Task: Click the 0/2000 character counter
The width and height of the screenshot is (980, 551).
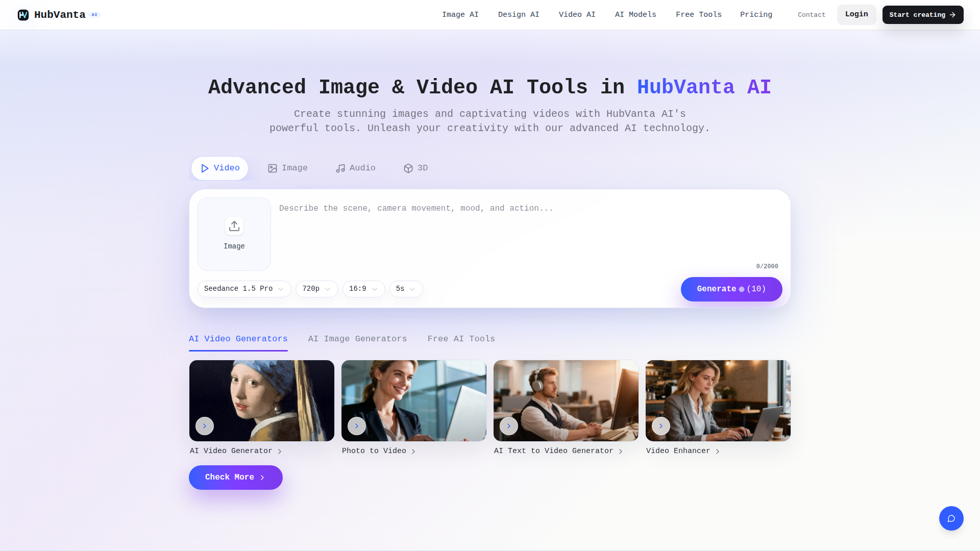Action: click(x=767, y=267)
